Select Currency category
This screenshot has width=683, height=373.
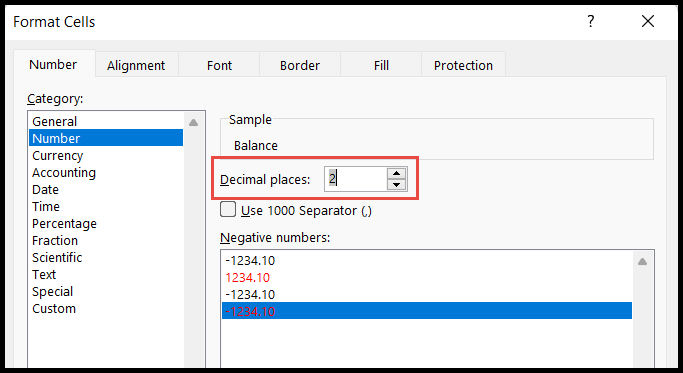pos(106,155)
